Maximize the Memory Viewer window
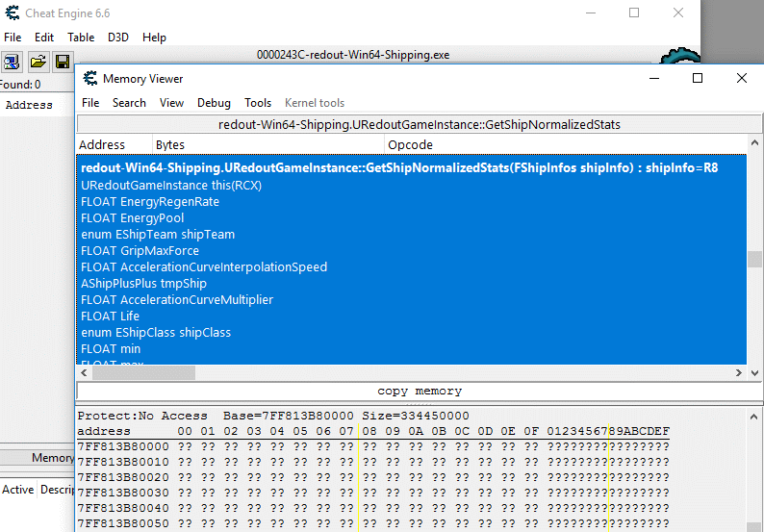The width and height of the screenshot is (764, 532). coord(698,79)
